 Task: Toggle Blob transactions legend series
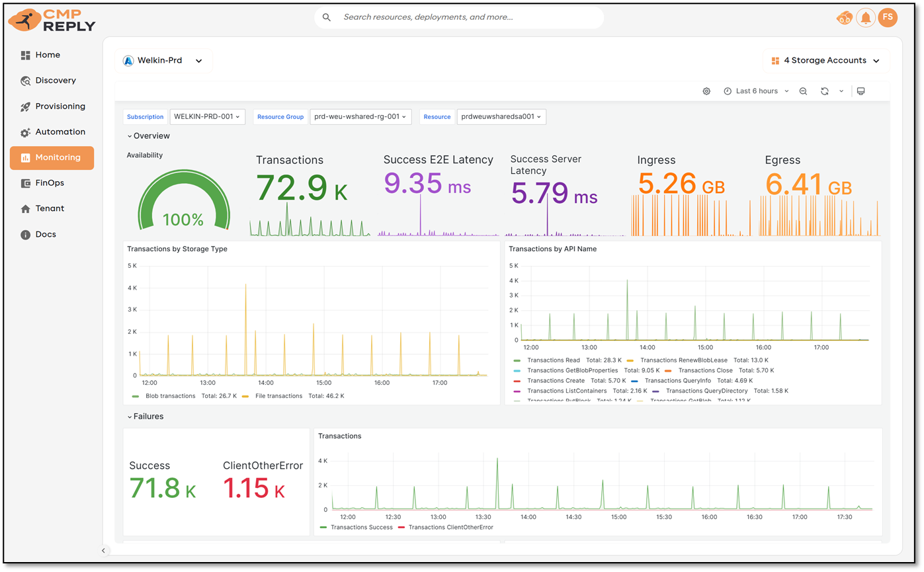click(170, 396)
